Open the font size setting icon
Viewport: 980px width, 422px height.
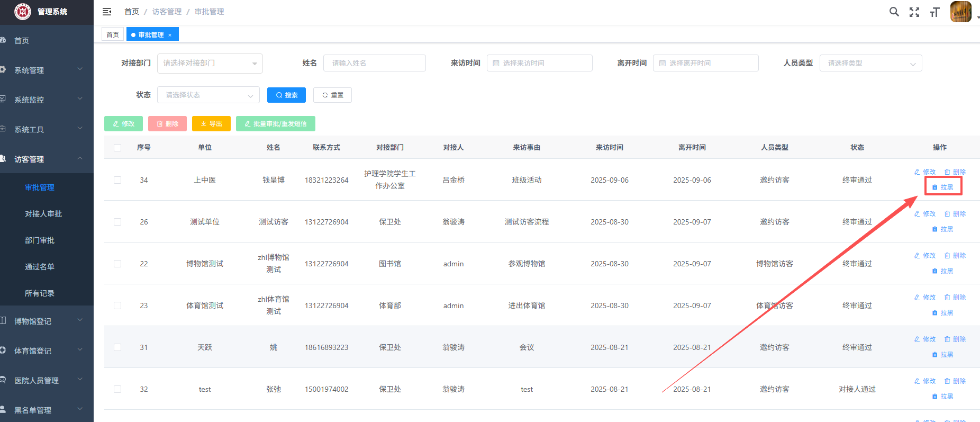934,12
